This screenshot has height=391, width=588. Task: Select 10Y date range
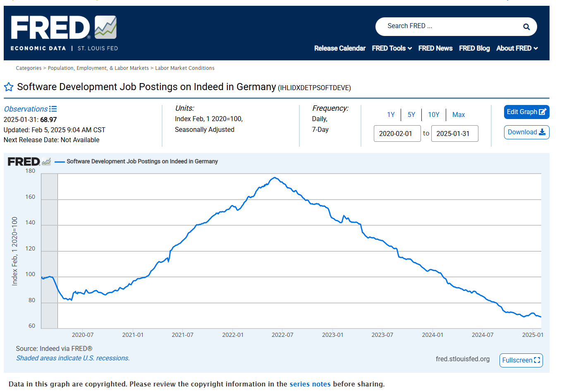434,115
